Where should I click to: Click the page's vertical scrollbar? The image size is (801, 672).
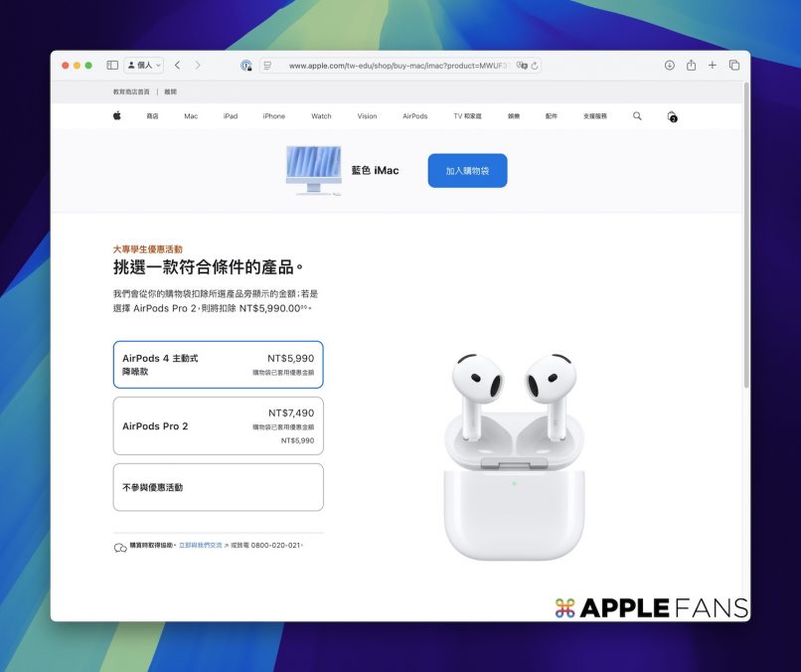[x=746, y=249]
